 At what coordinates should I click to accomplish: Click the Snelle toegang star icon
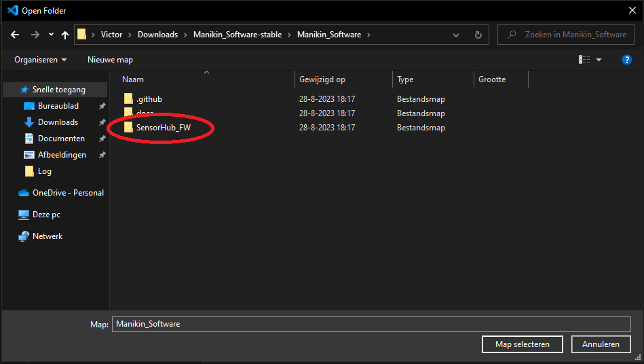tap(24, 90)
